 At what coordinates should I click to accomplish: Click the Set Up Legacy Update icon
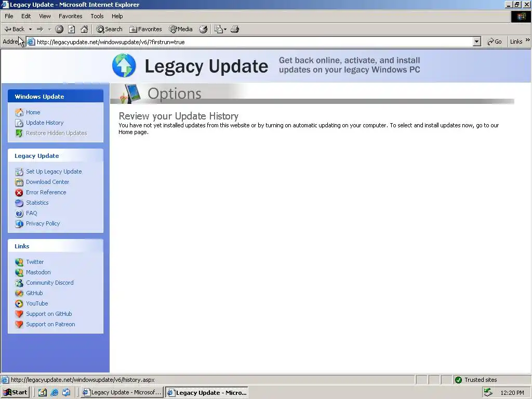(x=19, y=172)
